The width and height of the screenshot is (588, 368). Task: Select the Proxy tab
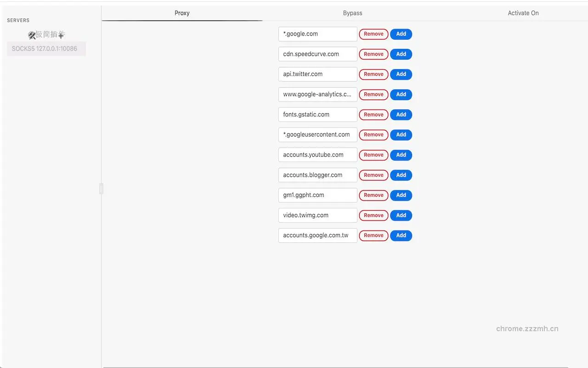coord(182,13)
